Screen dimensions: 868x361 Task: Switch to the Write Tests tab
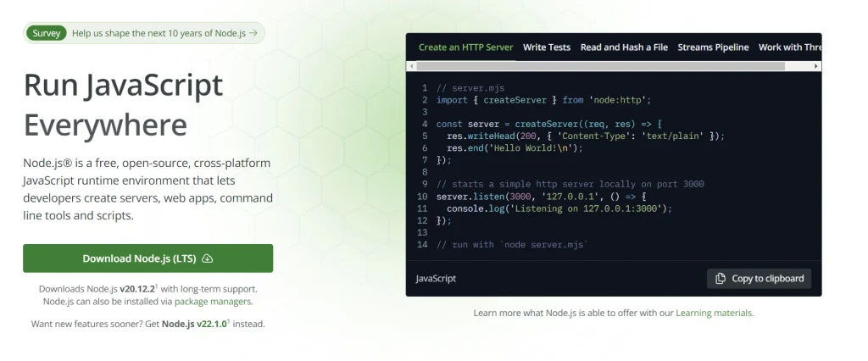coord(547,47)
